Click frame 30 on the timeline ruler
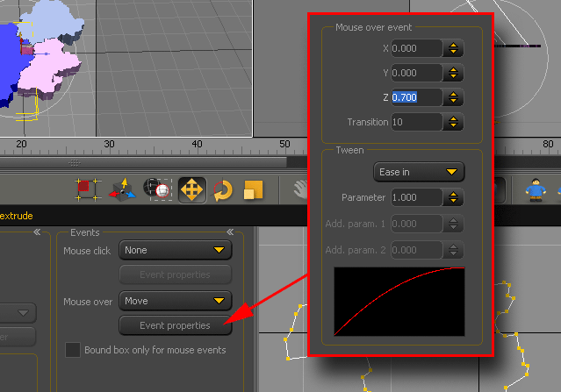The width and height of the screenshot is (561, 392). [x=109, y=144]
